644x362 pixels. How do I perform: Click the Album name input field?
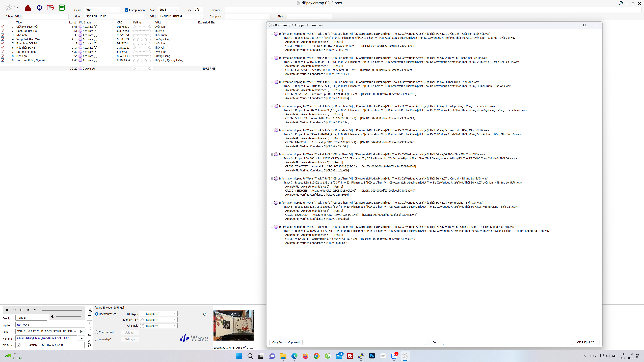point(114,16)
